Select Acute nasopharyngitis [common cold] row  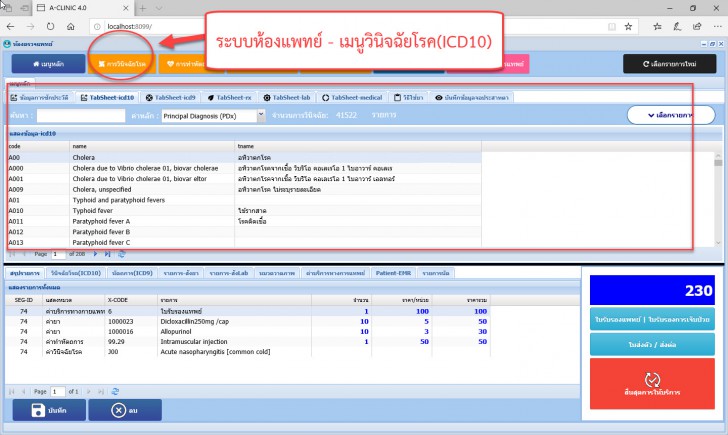click(247, 352)
